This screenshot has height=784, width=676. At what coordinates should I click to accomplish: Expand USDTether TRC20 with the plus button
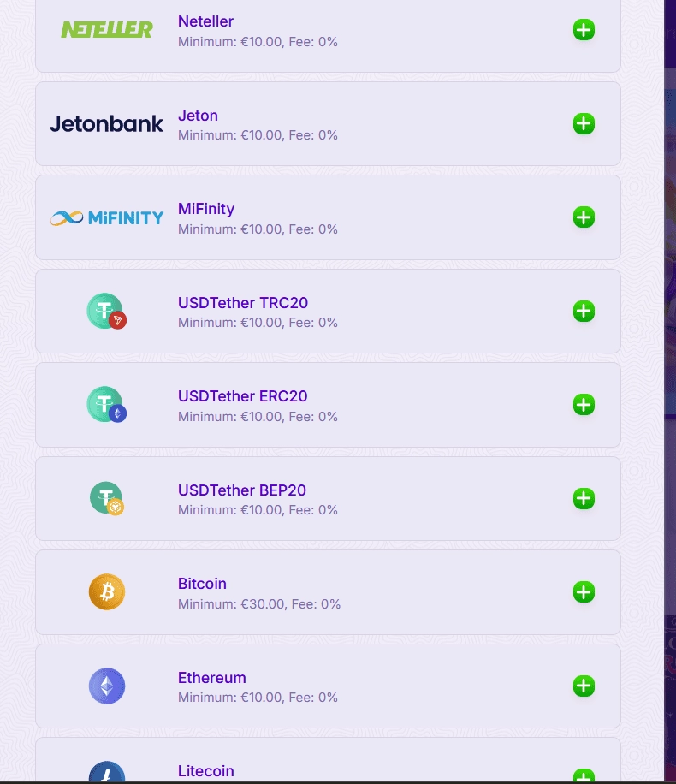(x=584, y=311)
